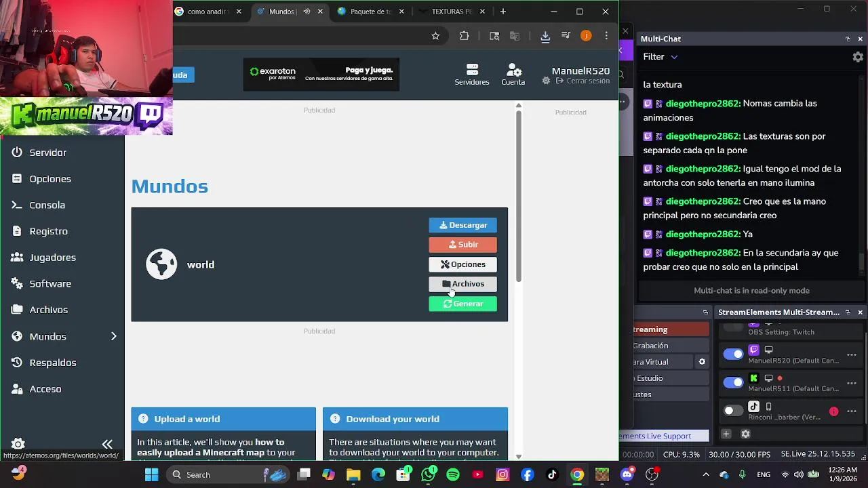This screenshot has height=488, width=868.
Task: Add a new multi-stream output with plus
Action: pyautogui.click(x=726, y=434)
